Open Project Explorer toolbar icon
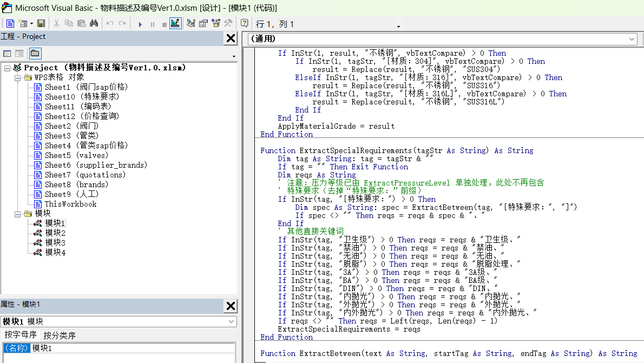The image size is (644, 363). click(x=191, y=23)
